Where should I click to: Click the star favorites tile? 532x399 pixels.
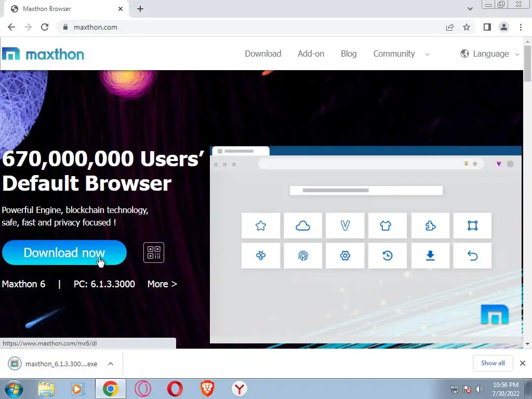click(x=261, y=225)
